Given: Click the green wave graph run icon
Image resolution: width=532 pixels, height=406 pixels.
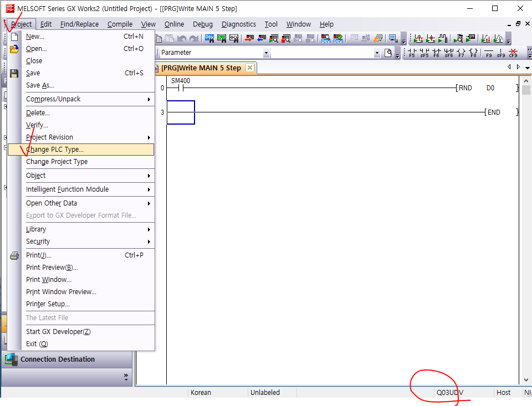Looking at the screenshot, I should point(498,38).
